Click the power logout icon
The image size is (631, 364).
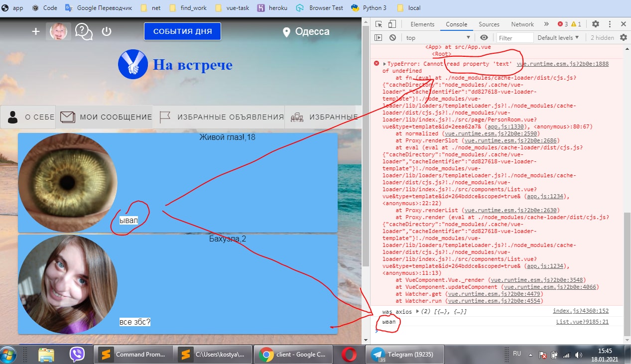(x=106, y=31)
